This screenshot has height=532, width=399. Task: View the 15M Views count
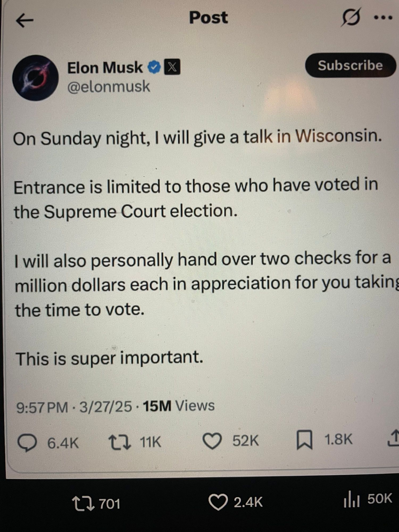(178, 406)
